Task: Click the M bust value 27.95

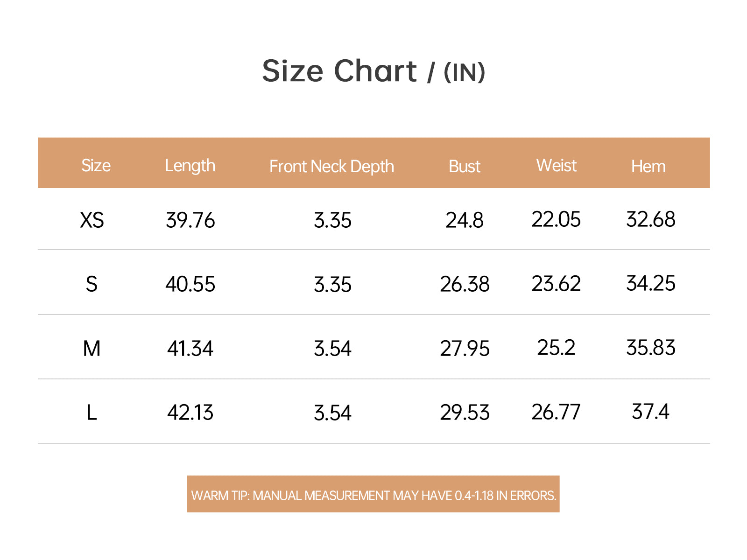Action: click(465, 348)
